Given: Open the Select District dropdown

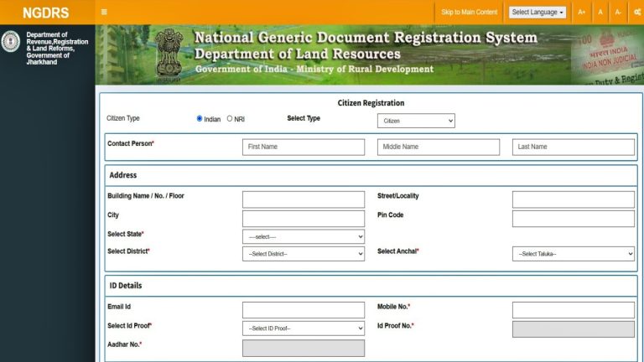Looking at the screenshot, I should [304, 254].
